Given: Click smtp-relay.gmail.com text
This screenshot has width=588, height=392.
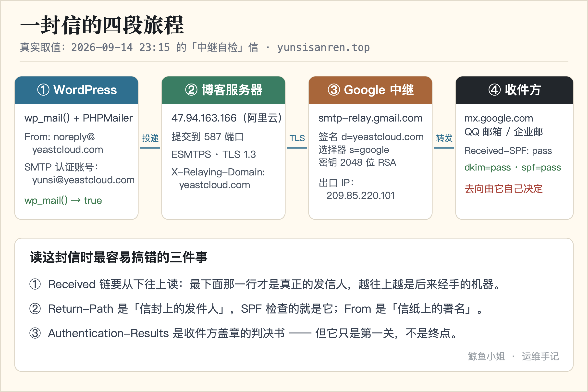Looking at the screenshot, I should pyautogui.click(x=370, y=118).
